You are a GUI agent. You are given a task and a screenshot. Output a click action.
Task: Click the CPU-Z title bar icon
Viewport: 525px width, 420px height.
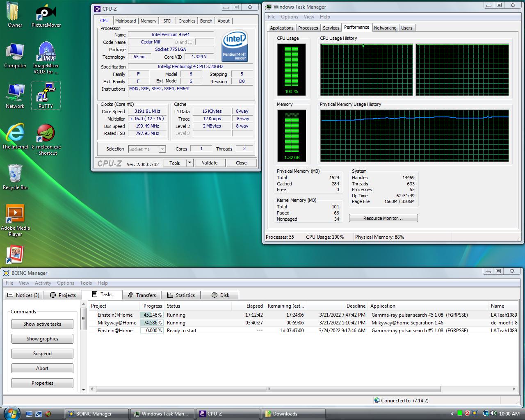(x=97, y=9)
